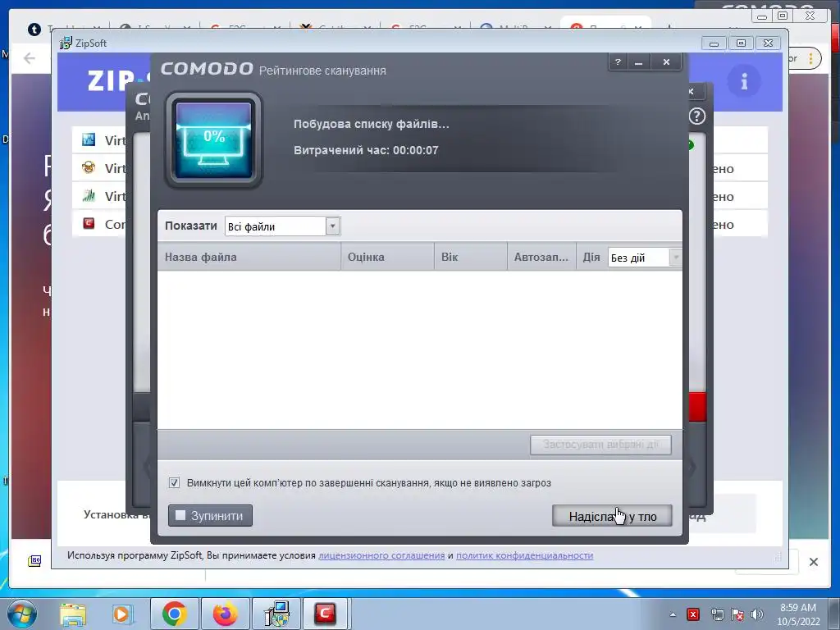Viewport: 840px width, 630px height.
Task: Click the ISO file icon at the browser bottom
Action: [34, 561]
